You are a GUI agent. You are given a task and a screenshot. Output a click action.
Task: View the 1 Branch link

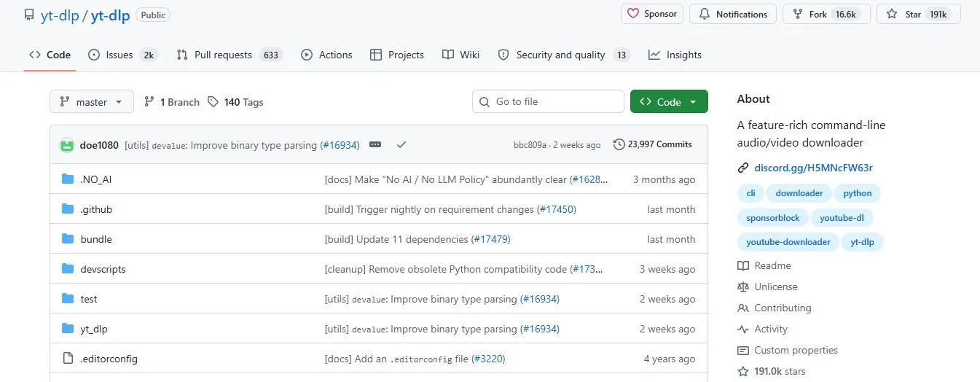point(172,102)
